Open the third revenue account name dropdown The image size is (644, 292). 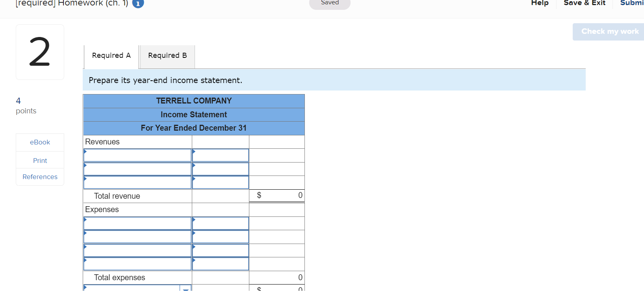coord(137,182)
